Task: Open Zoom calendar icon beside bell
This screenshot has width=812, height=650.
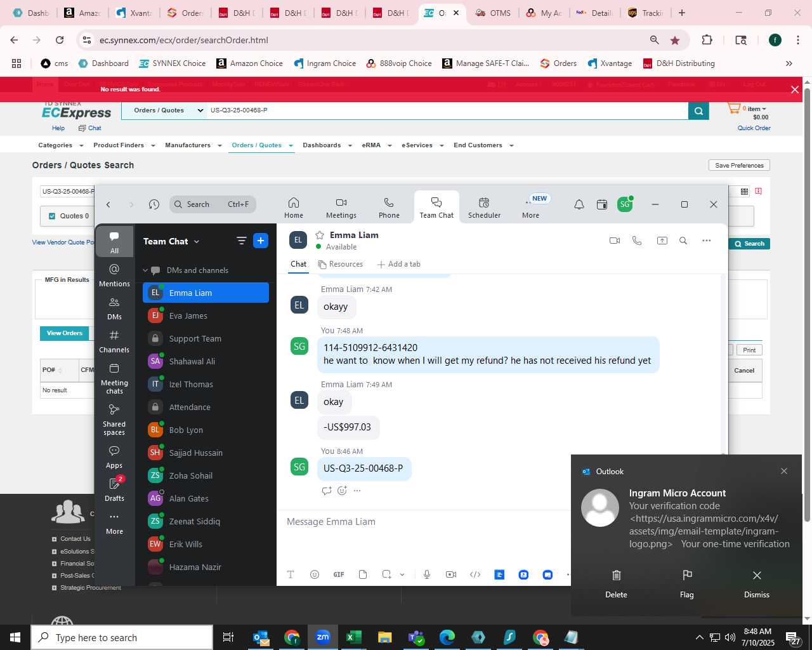Action: (x=602, y=204)
